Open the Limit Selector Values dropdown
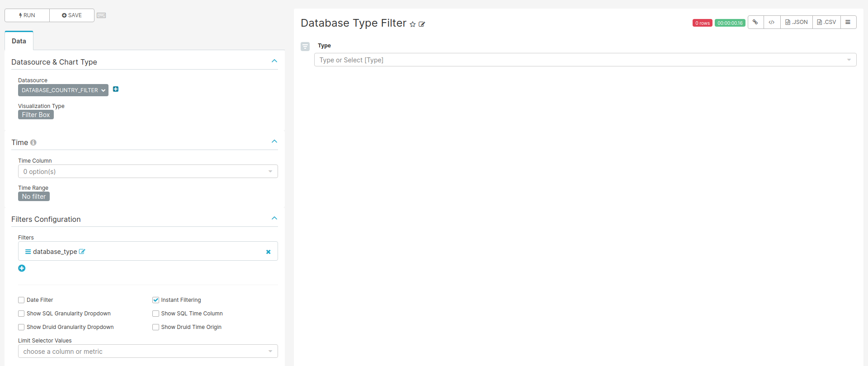The height and width of the screenshot is (366, 868). [x=148, y=352]
